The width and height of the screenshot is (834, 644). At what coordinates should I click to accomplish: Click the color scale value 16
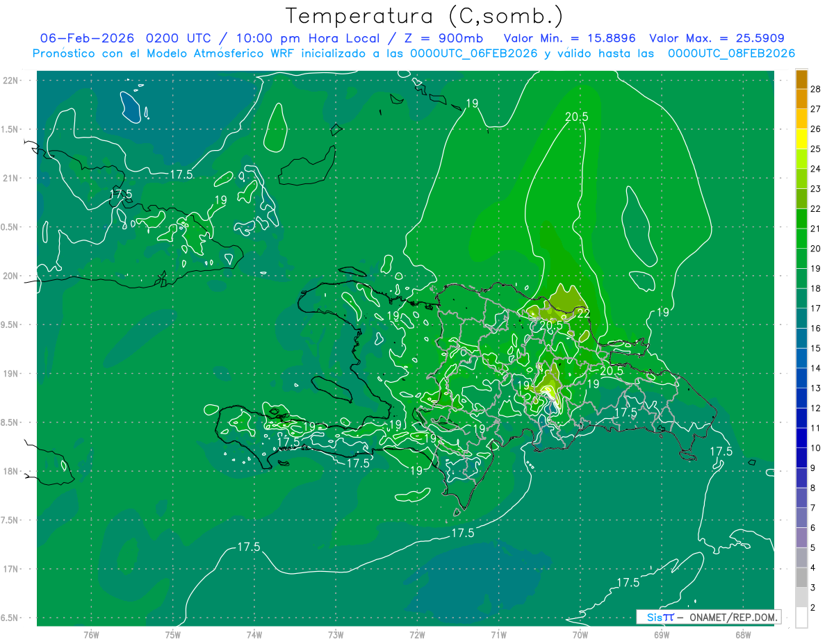815,329
